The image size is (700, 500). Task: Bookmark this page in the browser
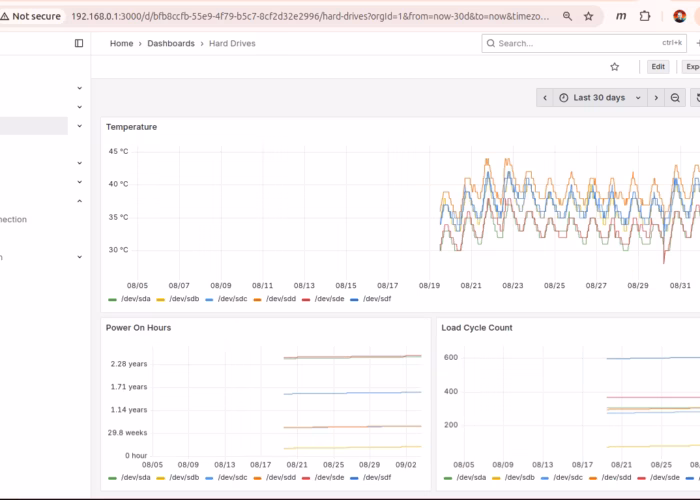click(x=589, y=16)
